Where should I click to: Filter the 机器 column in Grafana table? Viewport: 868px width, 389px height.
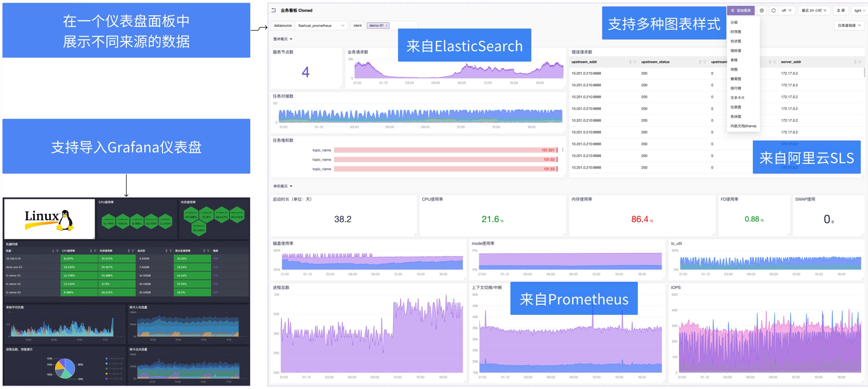[x=57, y=251]
